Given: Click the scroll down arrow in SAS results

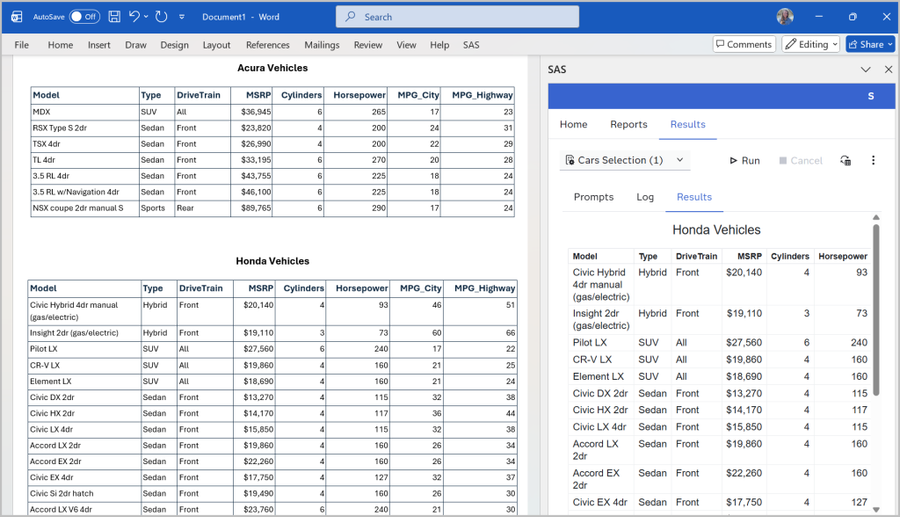Looking at the screenshot, I should tap(876, 509).
